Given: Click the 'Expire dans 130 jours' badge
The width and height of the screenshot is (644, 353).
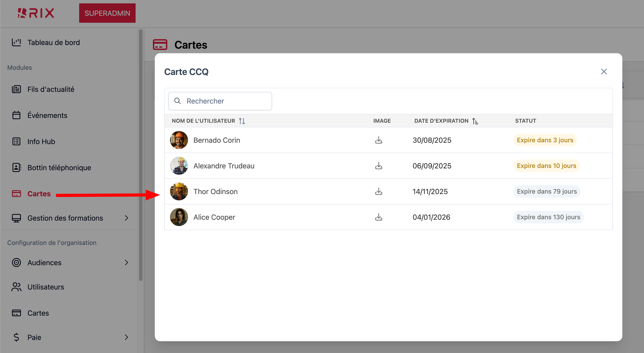Looking at the screenshot, I should [548, 217].
